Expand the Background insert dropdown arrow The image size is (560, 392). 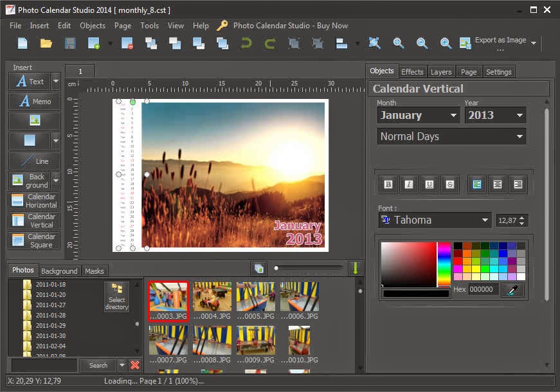click(56, 181)
